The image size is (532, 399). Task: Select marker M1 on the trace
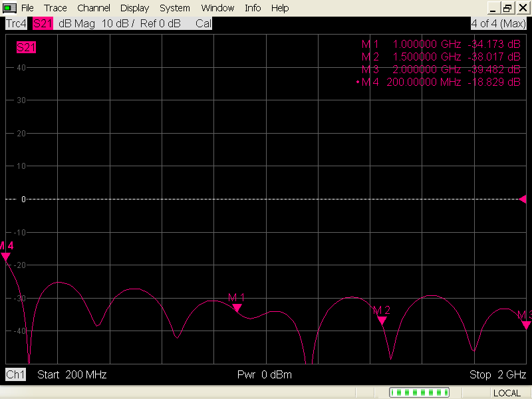pyautogui.click(x=237, y=308)
